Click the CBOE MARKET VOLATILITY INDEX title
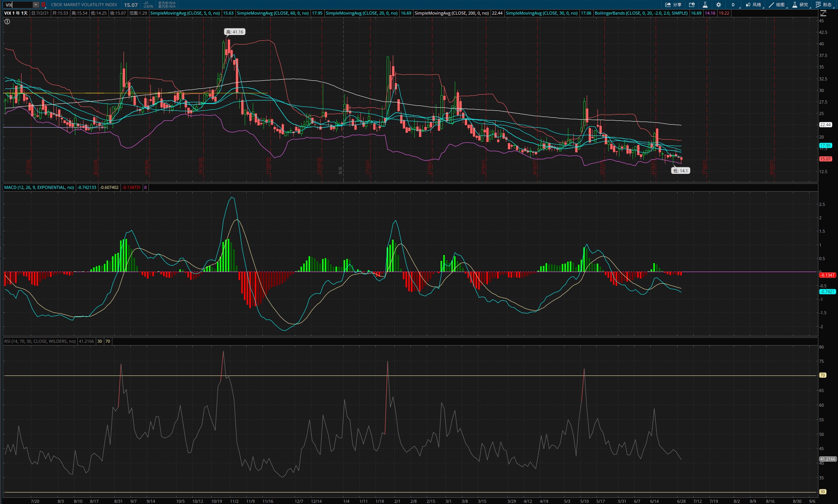Image resolution: width=838 pixels, height=504 pixels. point(84,5)
